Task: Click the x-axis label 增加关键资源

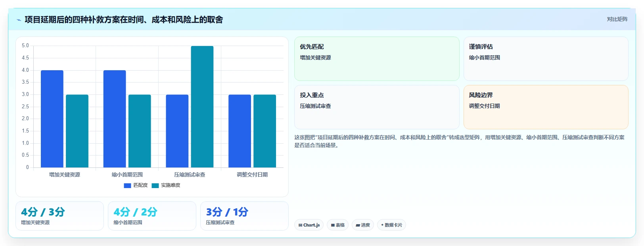Action: coord(65,175)
